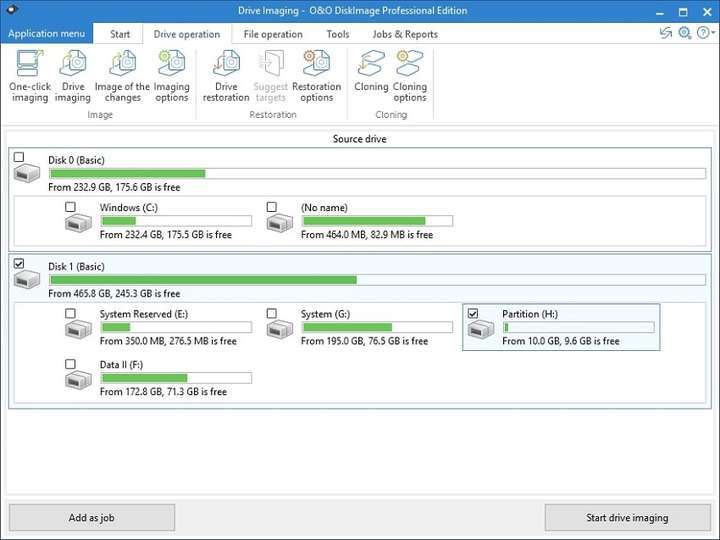Click the System Reserved (E:) drive icon

click(x=78, y=330)
